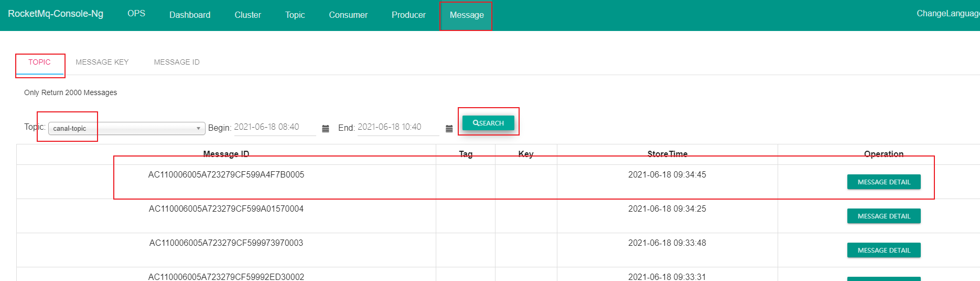Open the ChangeLanguage dropdown
Image resolution: width=980 pixels, height=281 pixels.
(x=947, y=14)
